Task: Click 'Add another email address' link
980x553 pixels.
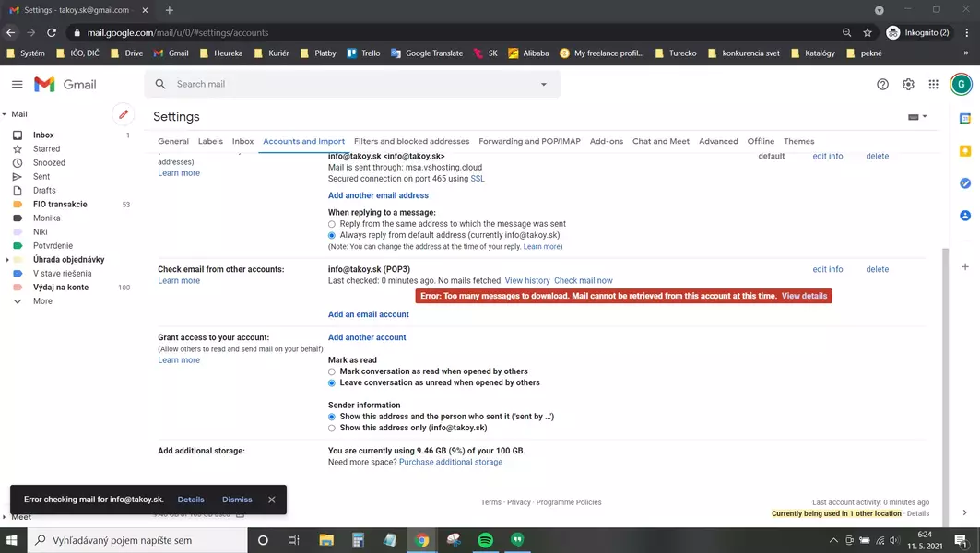Action: [378, 195]
